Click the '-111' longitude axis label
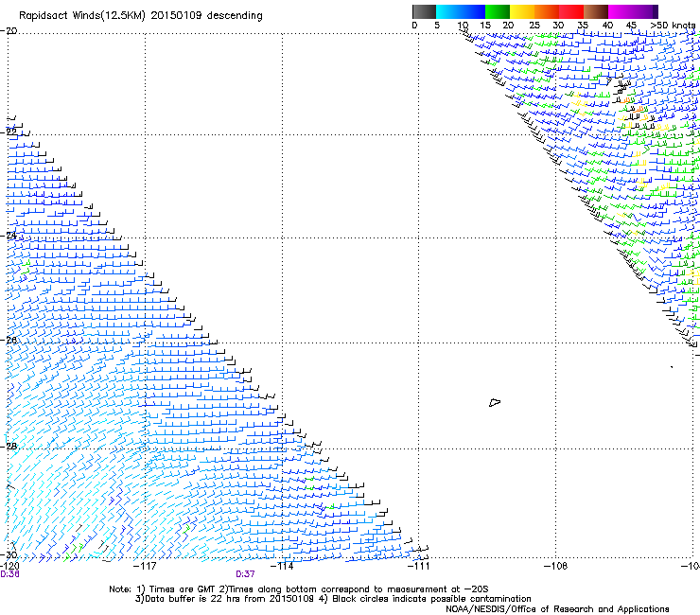 click(418, 566)
